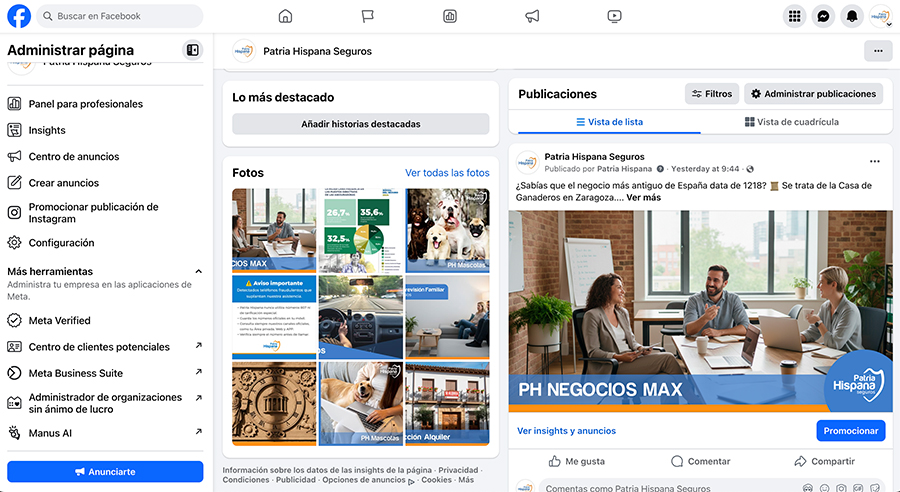
Task: Click the post author's profile avatar
Action: 527,162
